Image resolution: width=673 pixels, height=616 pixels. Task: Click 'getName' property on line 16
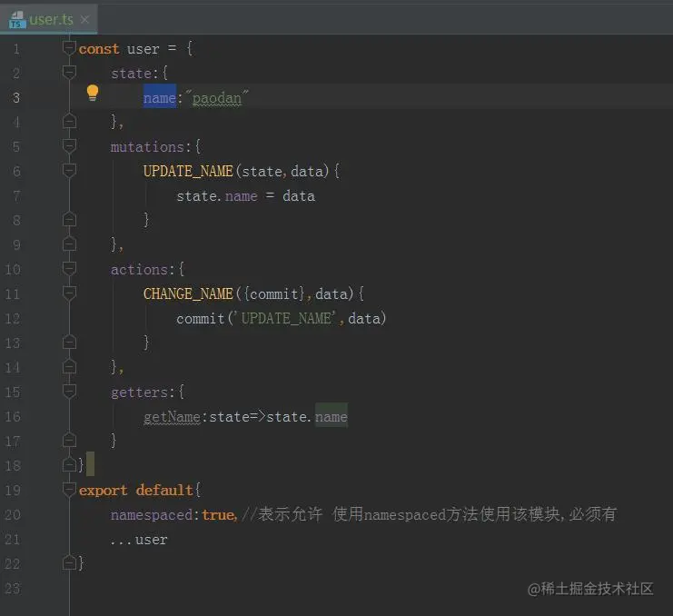click(x=172, y=417)
